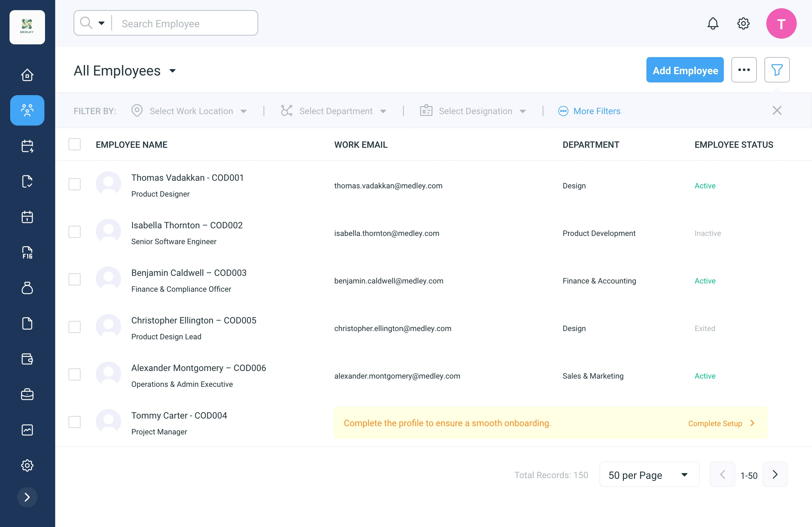Open Select Designation dropdown
812x527 pixels.
(473, 111)
